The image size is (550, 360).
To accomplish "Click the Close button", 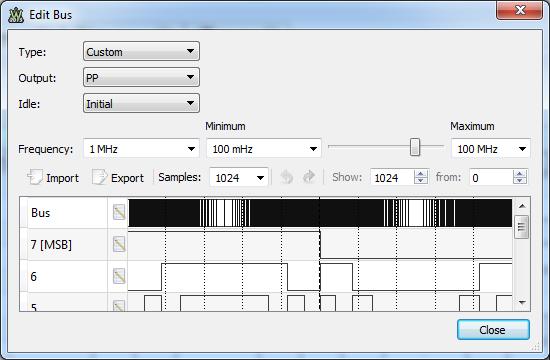I will coord(493,329).
